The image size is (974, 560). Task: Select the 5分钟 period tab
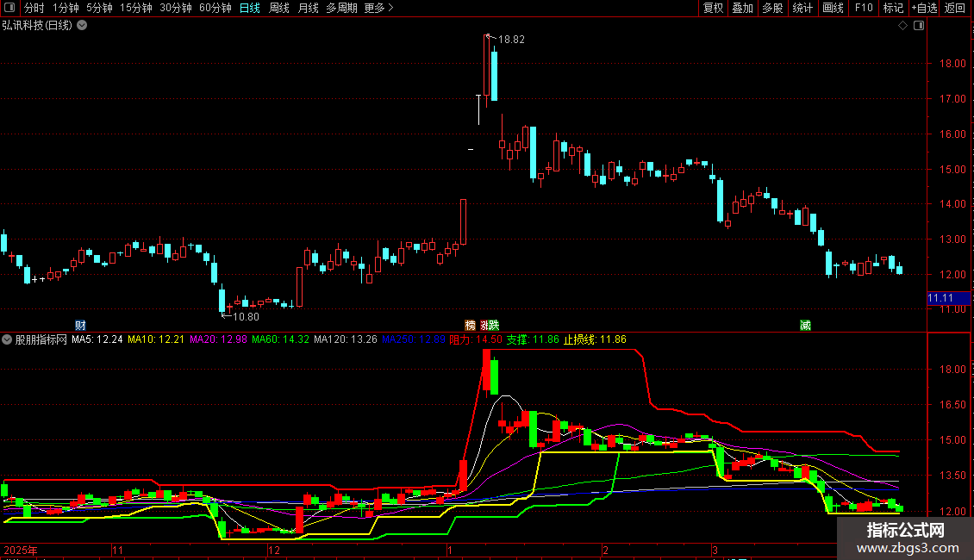(99, 8)
